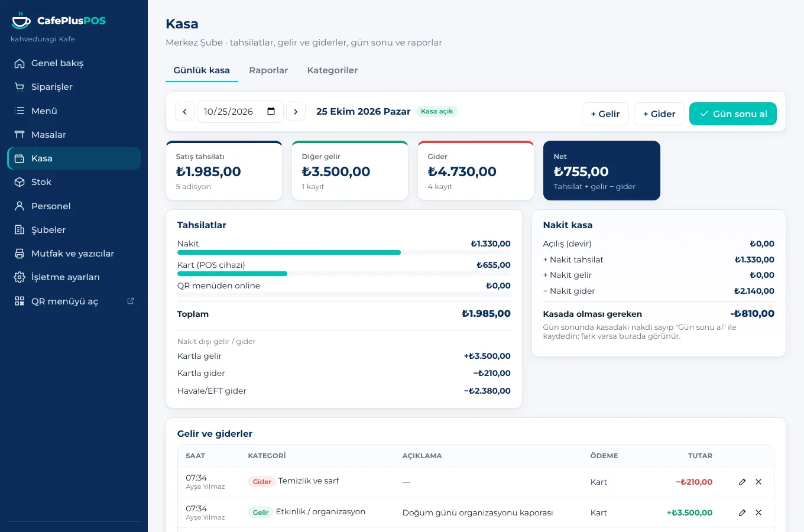Open the Stok page
This screenshot has width=804, height=532.
[74, 182]
